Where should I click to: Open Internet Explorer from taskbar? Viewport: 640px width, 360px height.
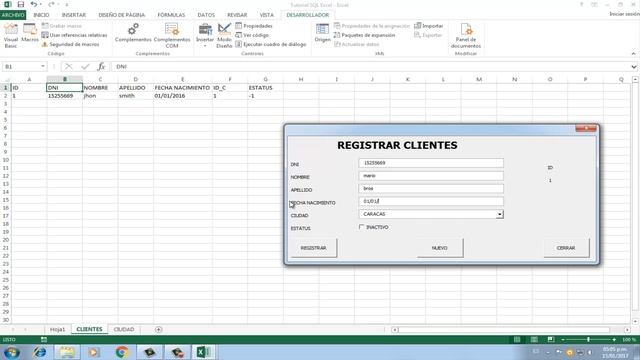[39, 352]
